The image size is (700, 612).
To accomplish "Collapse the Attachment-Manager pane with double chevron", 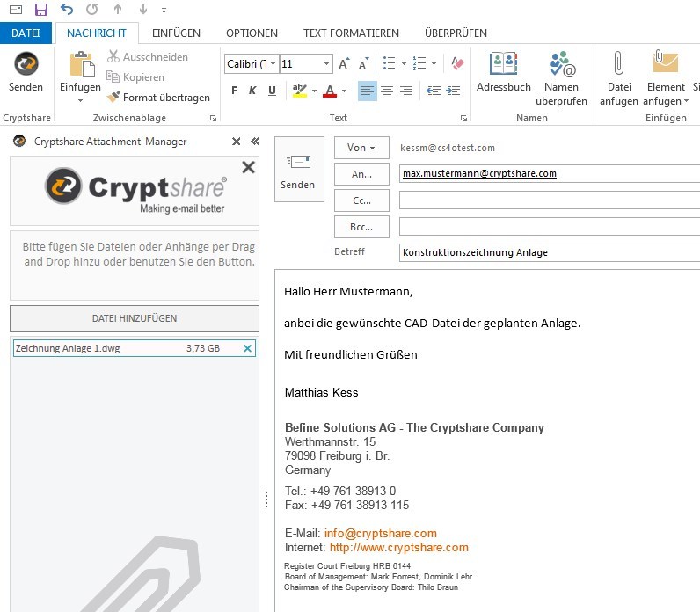I will (x=255, y=142).
